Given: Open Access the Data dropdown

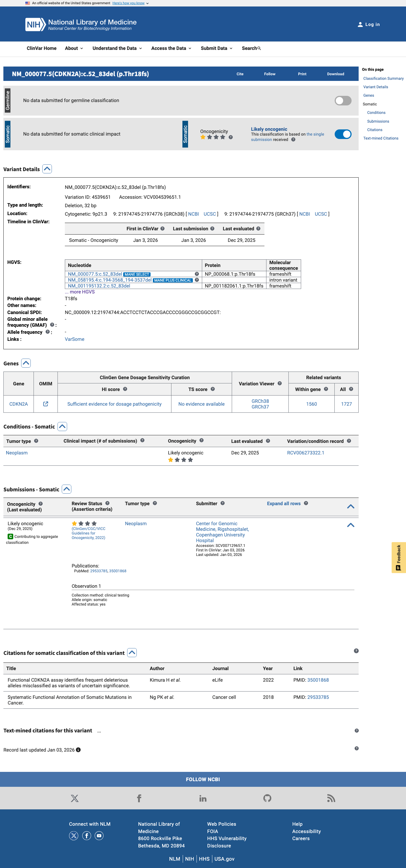Looking at the screenshot, I should tap(171, 48).
